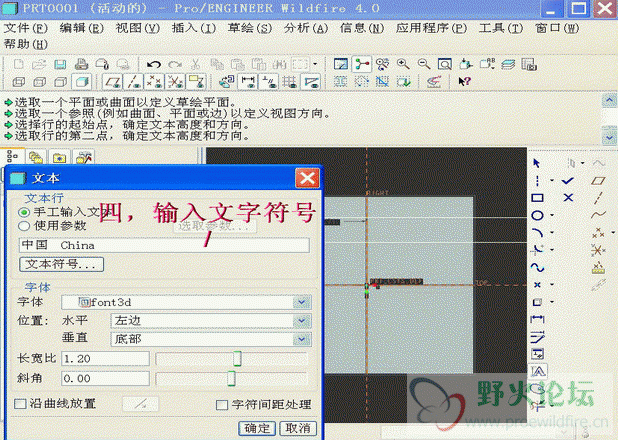618x440 pixels.
Task: Select shaded display style icon
Action: click(x=82, y=82)
